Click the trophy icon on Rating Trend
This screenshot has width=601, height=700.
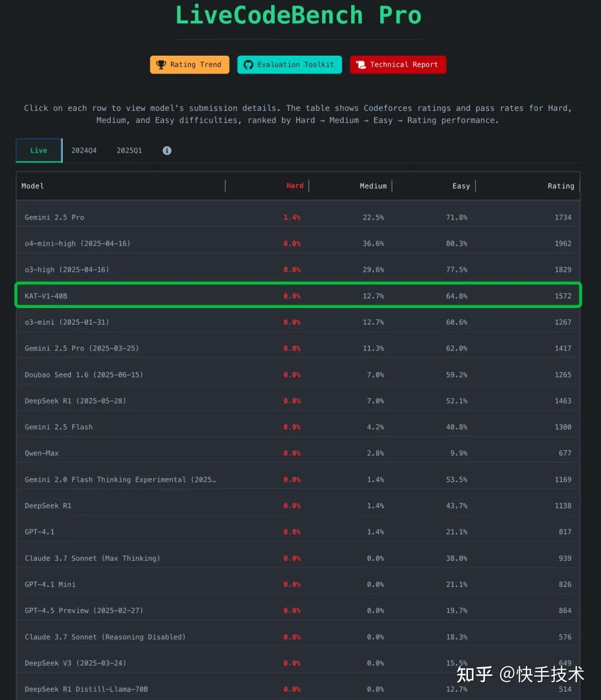click(x=161, y=65)
